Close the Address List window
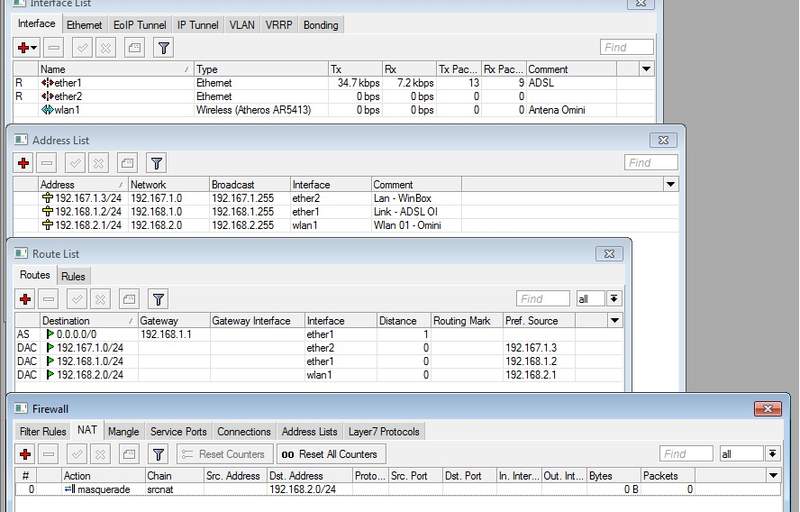 pos(663,140)
